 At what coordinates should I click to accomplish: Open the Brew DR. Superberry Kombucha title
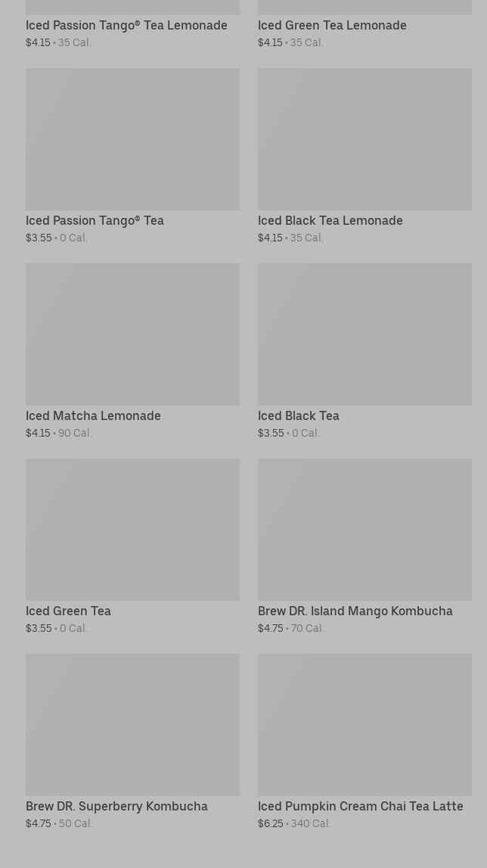116,807
